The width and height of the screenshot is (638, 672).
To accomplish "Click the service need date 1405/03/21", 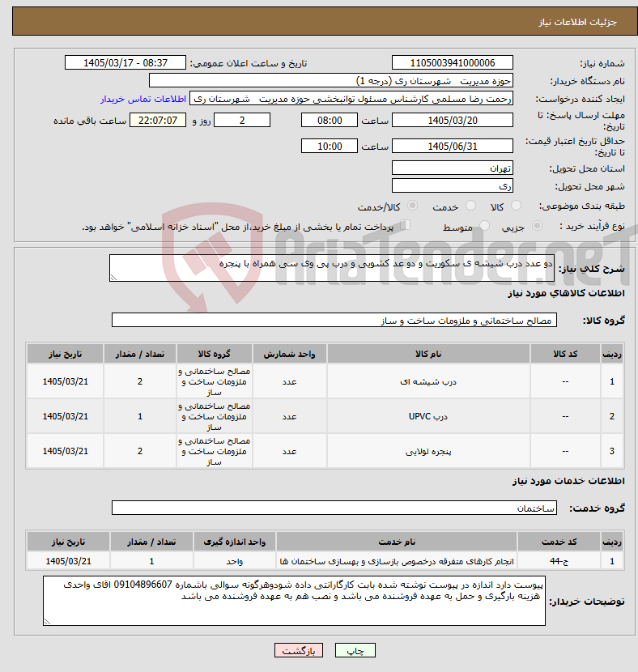I will (x=68, y=561).
